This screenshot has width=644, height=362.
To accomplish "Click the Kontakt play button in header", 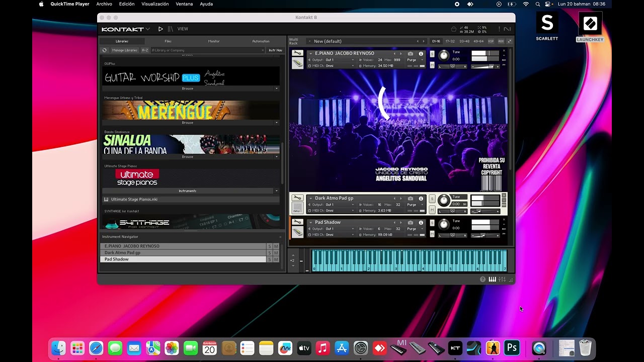I will click(160, 29).
